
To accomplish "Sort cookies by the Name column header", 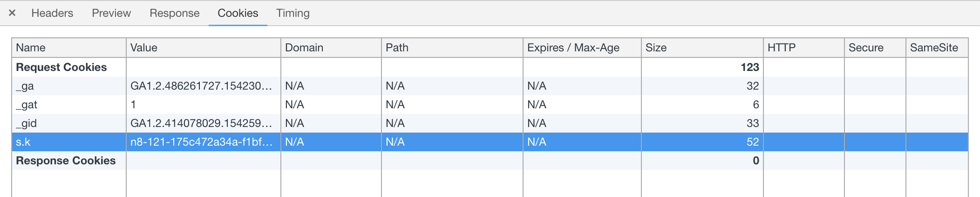I will (69, 48).
